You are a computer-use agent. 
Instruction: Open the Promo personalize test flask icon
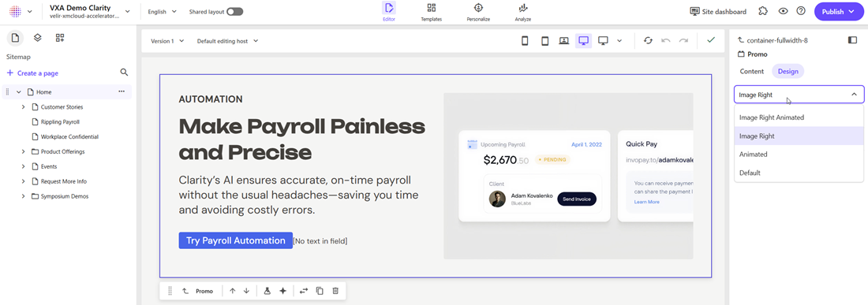tap(267, 291)
